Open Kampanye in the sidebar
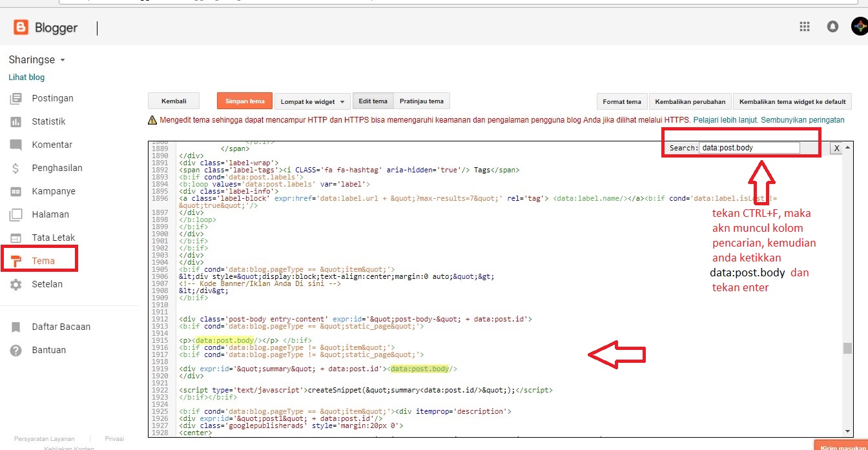Viewport: 868px width, 450px height. pyautogui.click(x=54, y=191)
